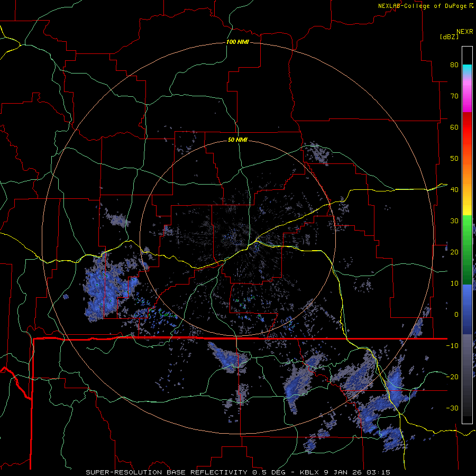Image resolution: width=476 pixels, height=476 pixels.
Task: Click the 10 dBZ scale value
Action: click(454, 283)
